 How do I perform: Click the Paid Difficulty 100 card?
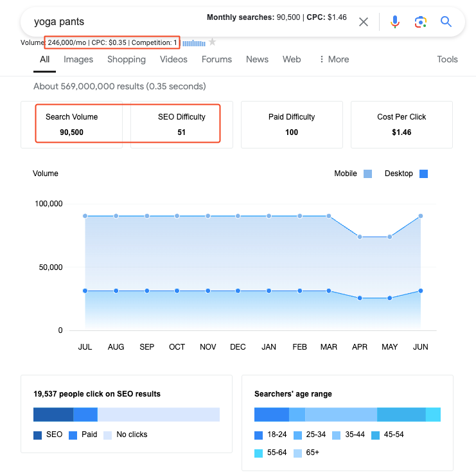point(292,125)
